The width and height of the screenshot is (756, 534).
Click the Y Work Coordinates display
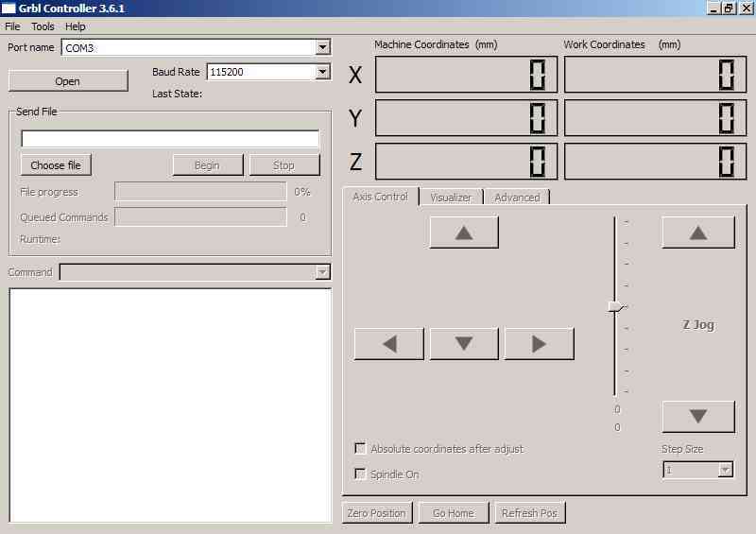655,118
